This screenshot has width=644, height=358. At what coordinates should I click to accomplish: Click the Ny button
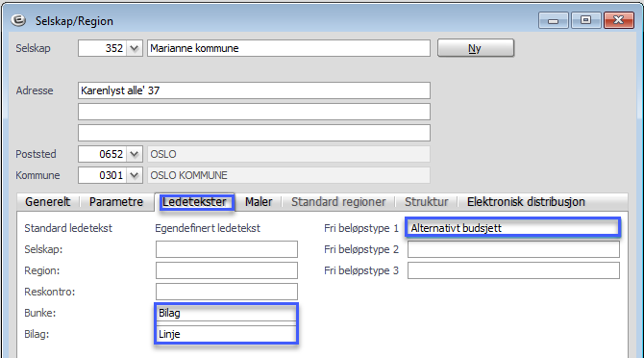pos(476,48)
